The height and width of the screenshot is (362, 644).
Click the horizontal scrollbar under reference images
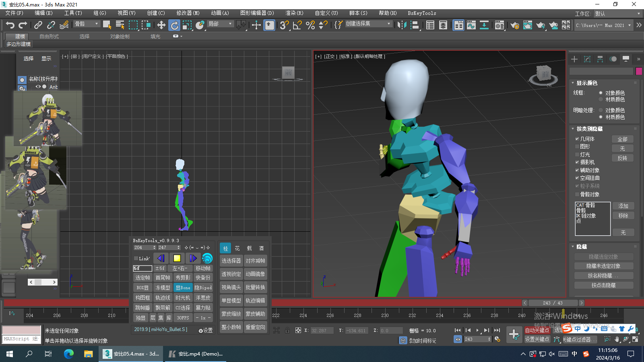(43, 282)
